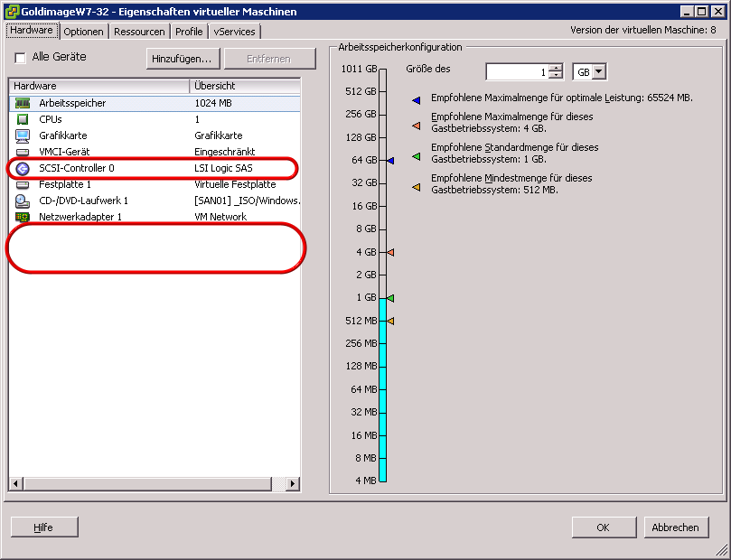Viewport: 731px width, 560px height.
Task: Click the CD-/DVD-Laufwerk 1 icon
Action: [x=23, y=201]
